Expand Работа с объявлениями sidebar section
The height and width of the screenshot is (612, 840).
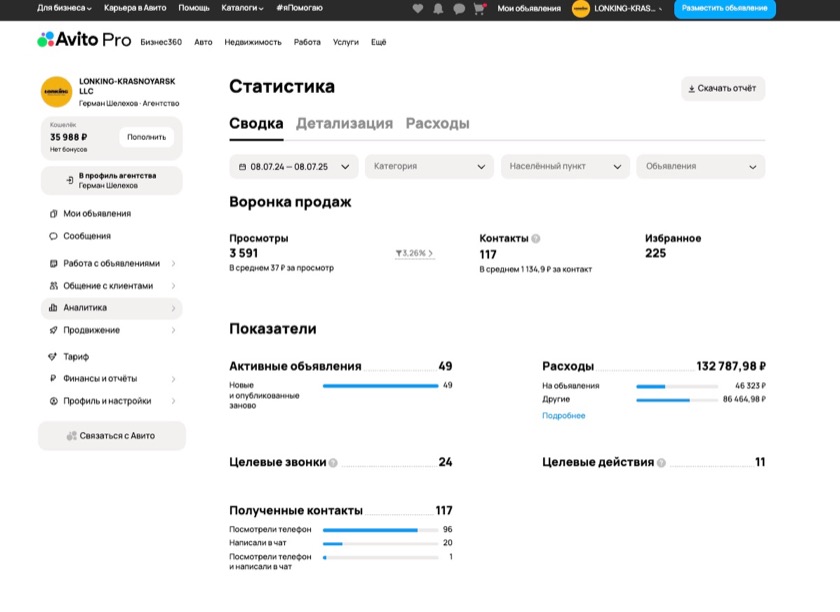pos(111,263)
